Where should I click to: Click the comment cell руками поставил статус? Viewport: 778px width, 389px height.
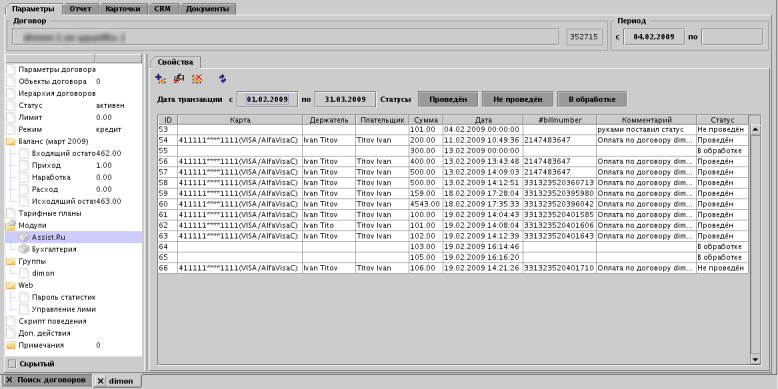[x=647, y=130]
